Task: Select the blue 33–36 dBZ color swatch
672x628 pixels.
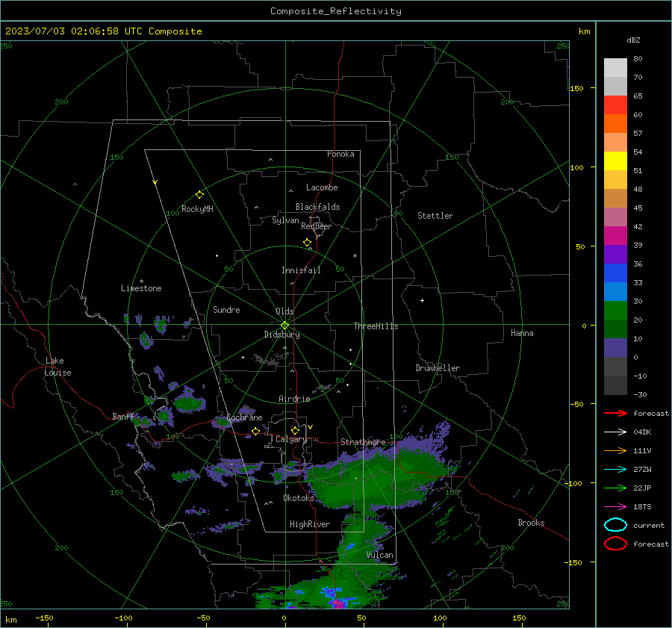Action: pyautogui.click(x=615, y=273)
